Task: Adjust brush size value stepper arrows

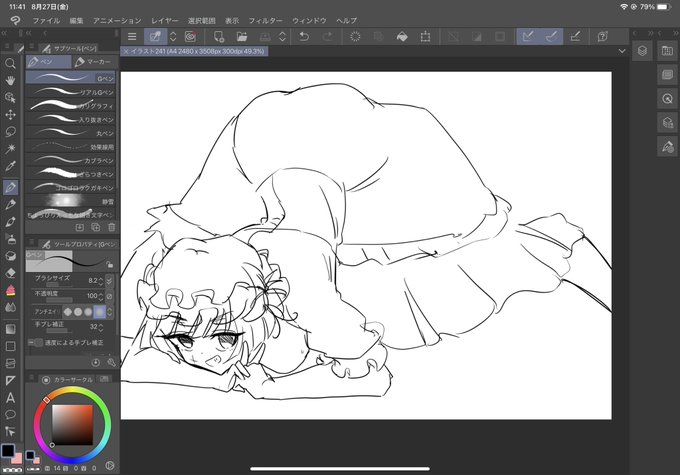Action: pyautogui.click(x=101, y=281)
